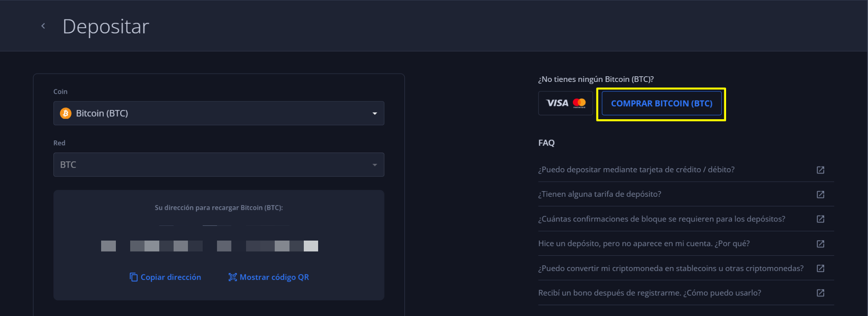Click the copy icon next to Copiar dirección
Image resolution: width=868 pixels, height=316 pixels.
[134, 277]
